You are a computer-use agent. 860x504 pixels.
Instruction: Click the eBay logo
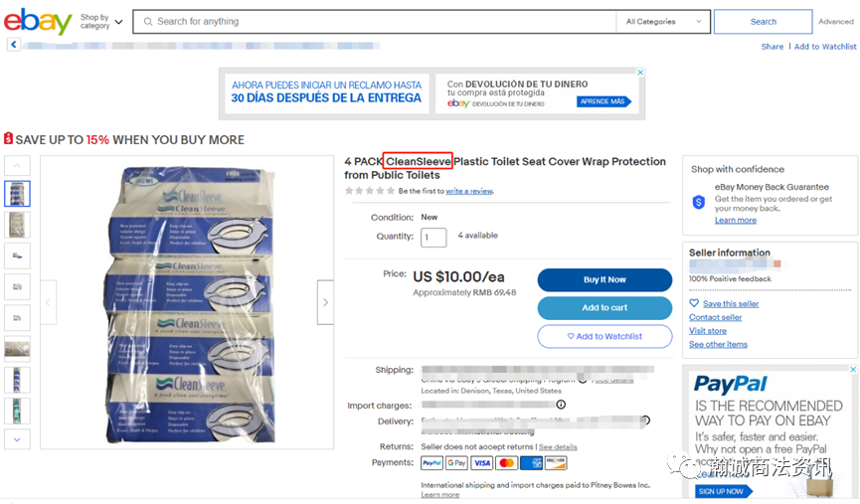38,22
